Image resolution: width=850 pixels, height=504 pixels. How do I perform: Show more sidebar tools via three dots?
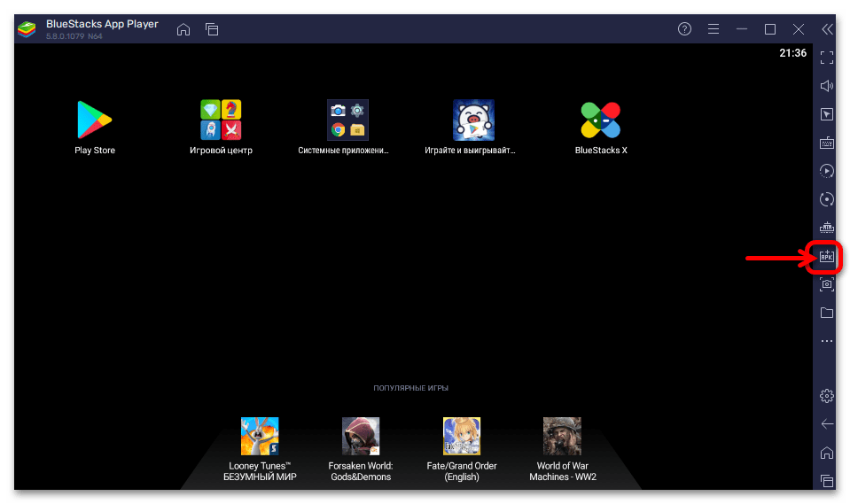pyautogui.click(x=827, y=341)
